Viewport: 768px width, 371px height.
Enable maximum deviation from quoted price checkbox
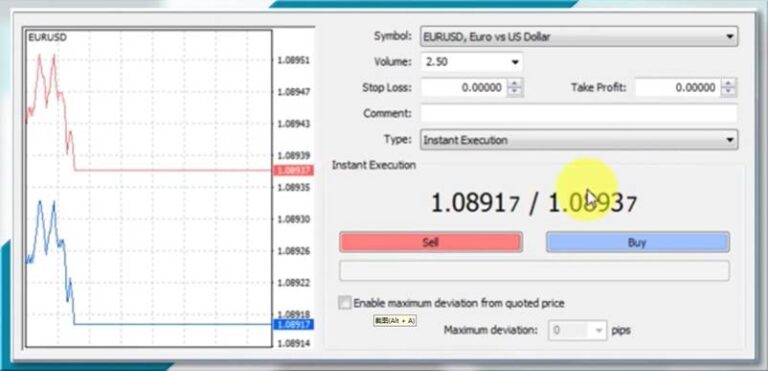[x=345, y=302]
